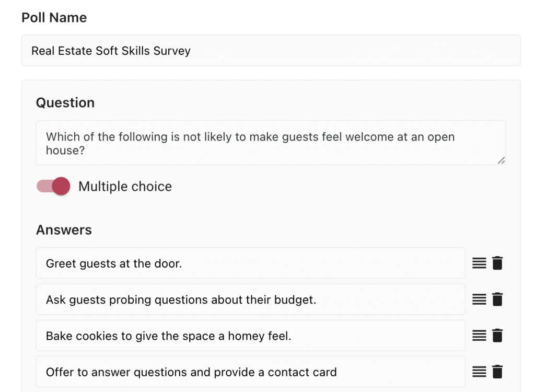Delete the 'Bake cookies' answer
This screenshot has height=392, width=535.
497,336
